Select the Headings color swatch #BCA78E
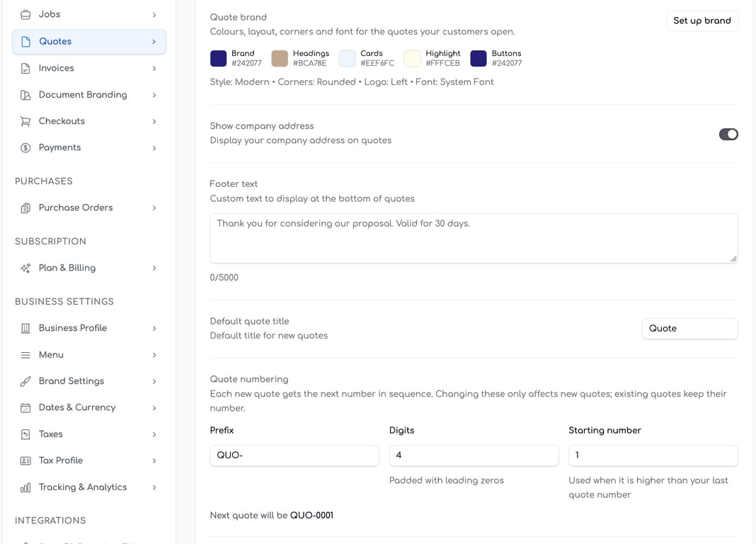 point(280,58)
